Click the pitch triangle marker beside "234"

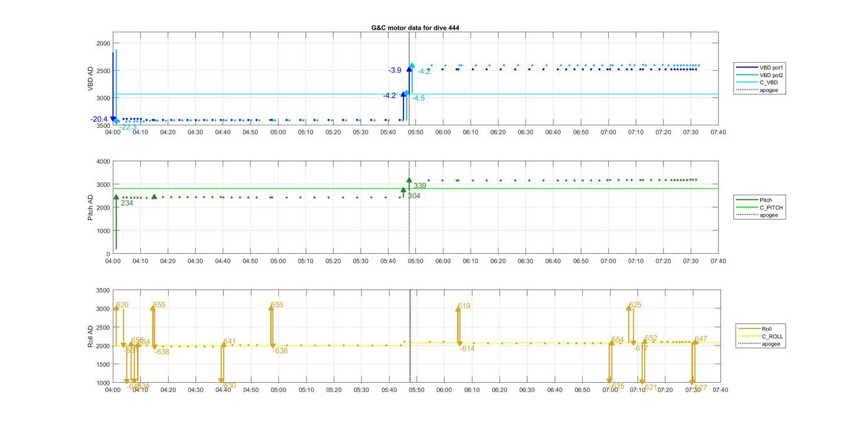pos(116,197)
